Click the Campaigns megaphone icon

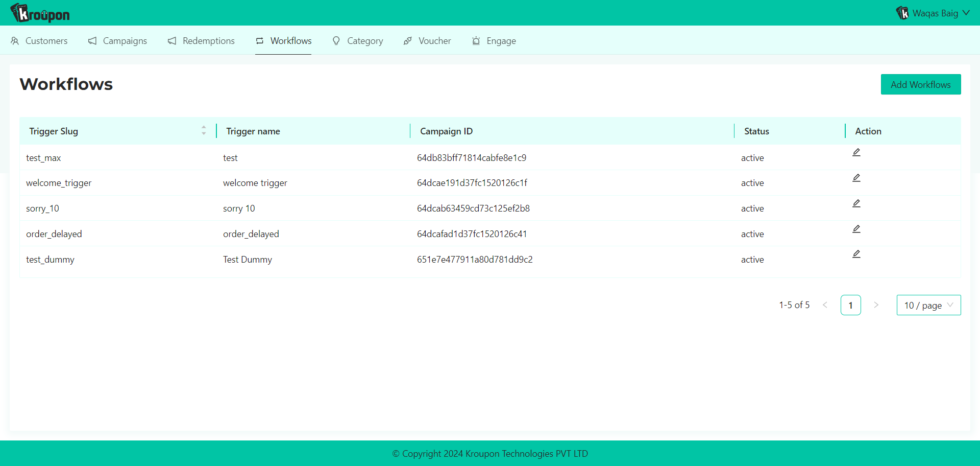point(92,41)
